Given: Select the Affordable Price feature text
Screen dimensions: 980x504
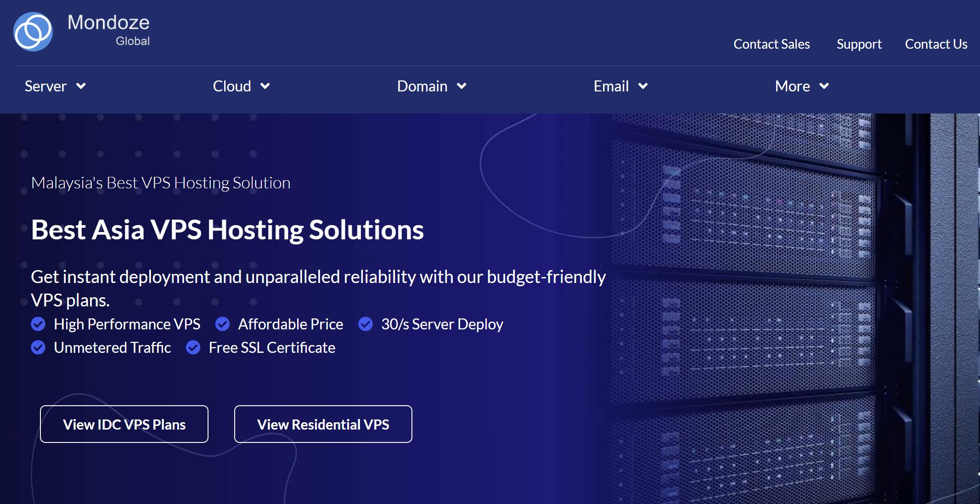Looking at the screenshot, I should coord(290,324).
